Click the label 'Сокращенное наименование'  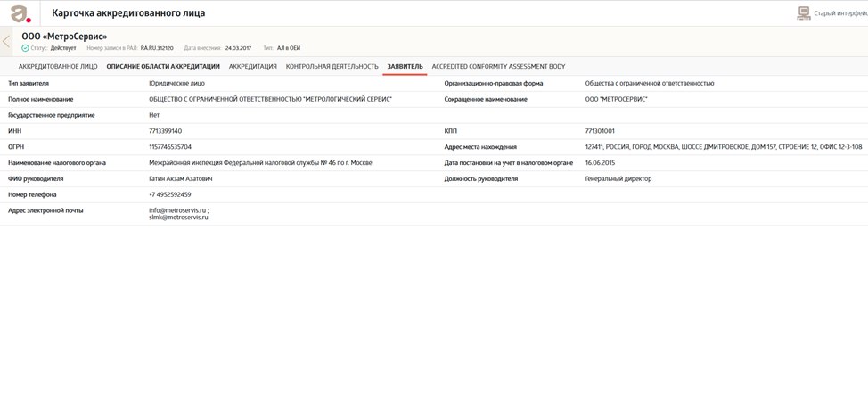pyautogui.click(x=486, y=99)
